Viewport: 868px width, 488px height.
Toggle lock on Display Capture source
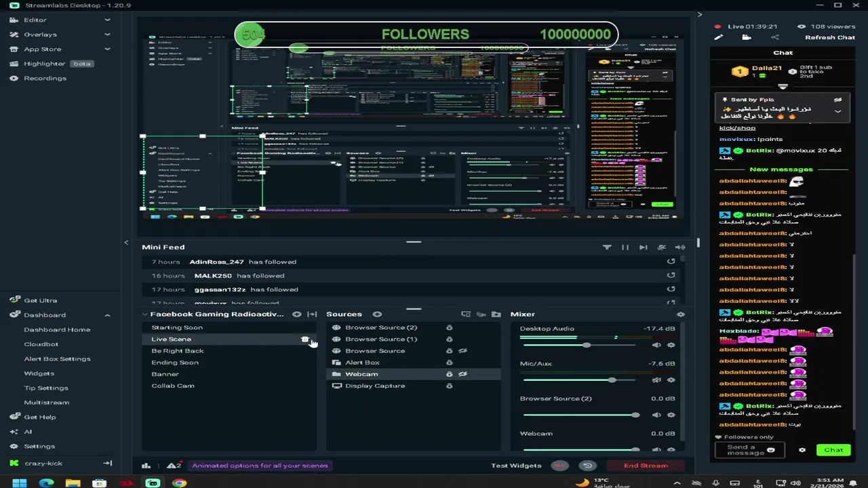(x=449, y=386)
